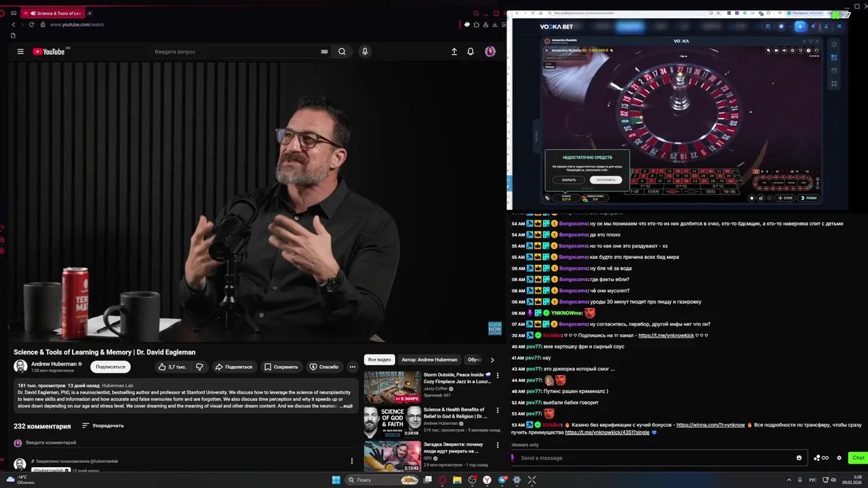Click the Сохранить save button
The image size is (868, 488).
pos(281,367)
